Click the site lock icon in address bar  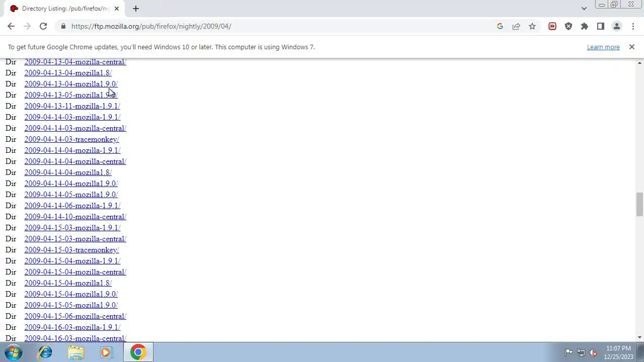63,26
